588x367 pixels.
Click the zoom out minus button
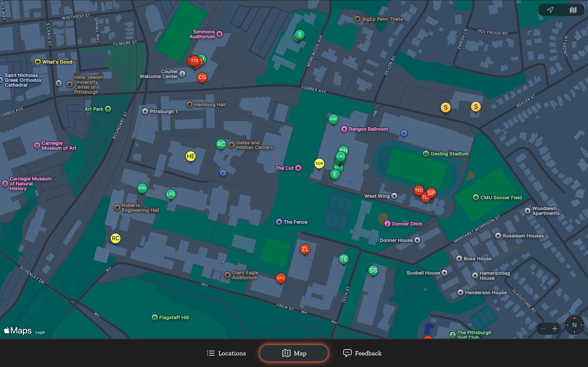(x=542, y=329)
